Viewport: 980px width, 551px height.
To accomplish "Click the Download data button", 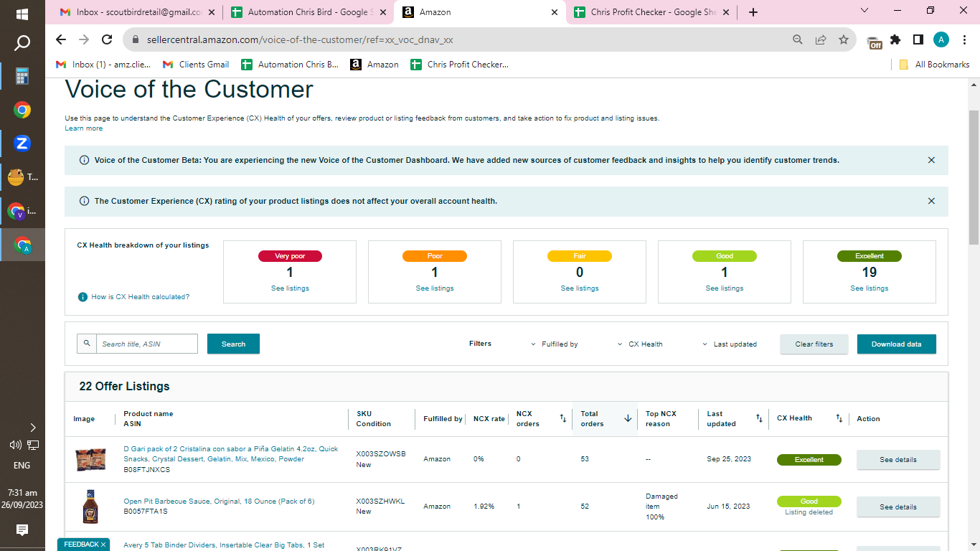I will tap(897, 344).
